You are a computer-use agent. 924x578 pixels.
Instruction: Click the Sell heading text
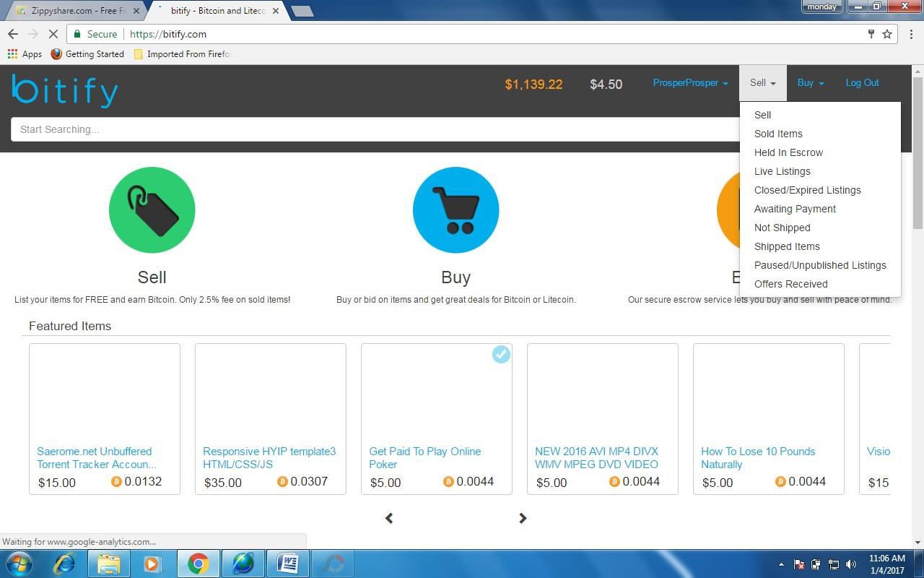pos(152,277)
